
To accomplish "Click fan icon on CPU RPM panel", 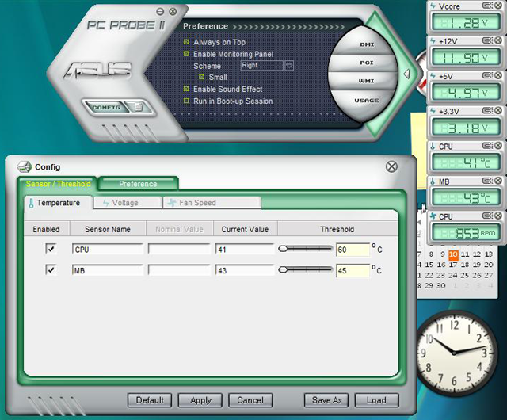I will (x=433, y=216).
